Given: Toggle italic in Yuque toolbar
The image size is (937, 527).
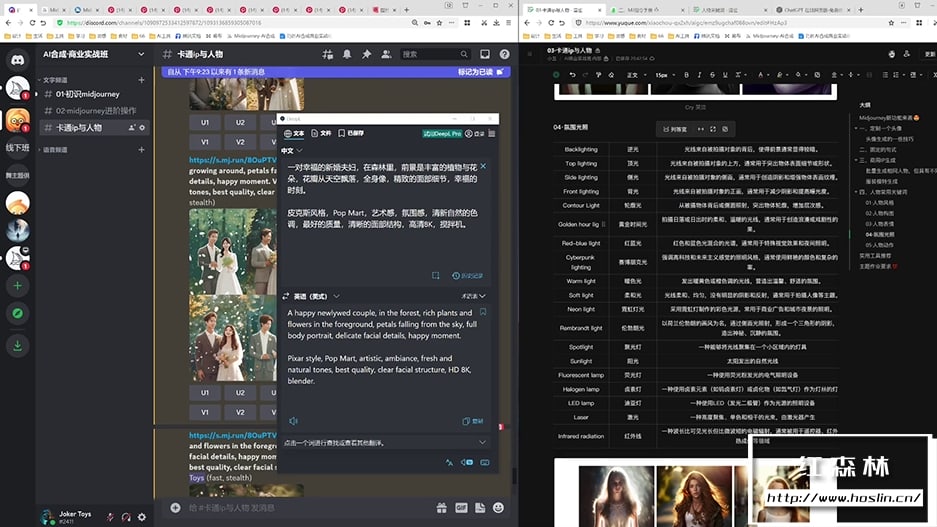Looking at the screenshot, I should 699,75.
